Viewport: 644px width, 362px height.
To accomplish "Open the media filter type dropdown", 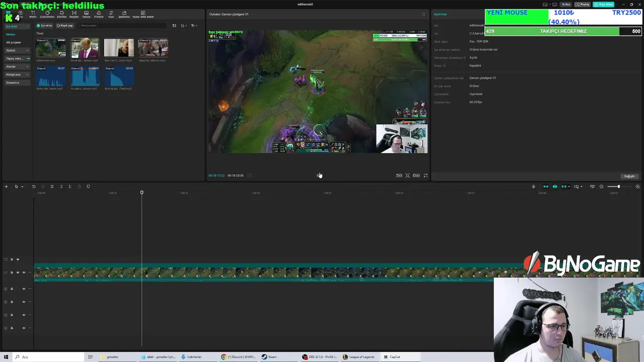I will click(194, 26).
